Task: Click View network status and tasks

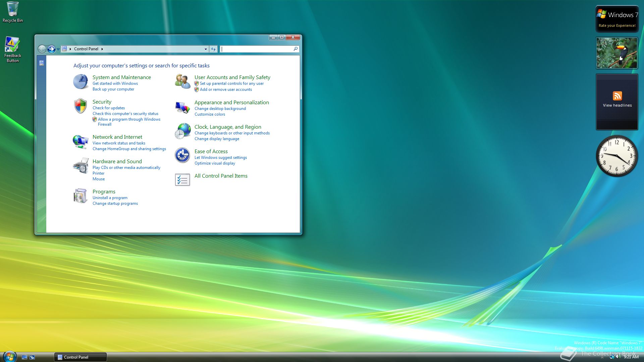Action: [119, 143]
